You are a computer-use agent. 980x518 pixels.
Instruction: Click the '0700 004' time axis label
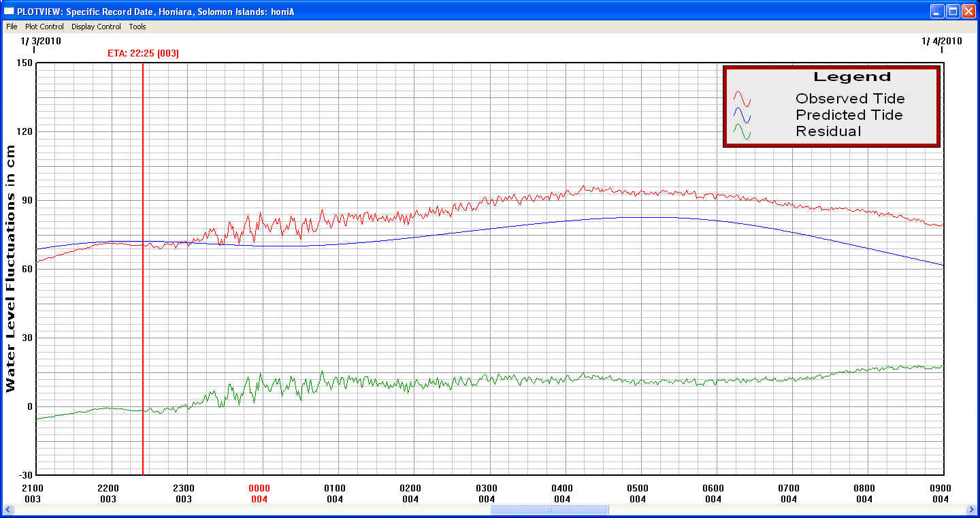(789, 493)
